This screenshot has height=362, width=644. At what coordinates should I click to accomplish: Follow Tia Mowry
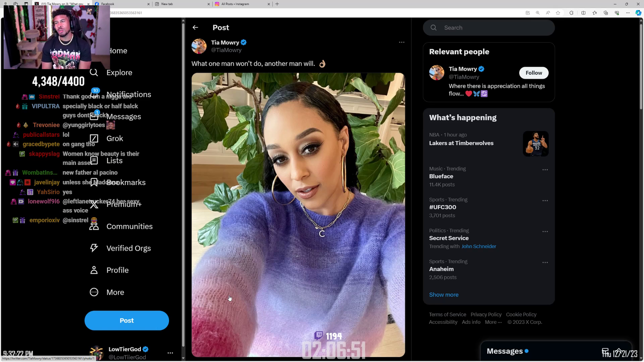(x=534, y=73)
